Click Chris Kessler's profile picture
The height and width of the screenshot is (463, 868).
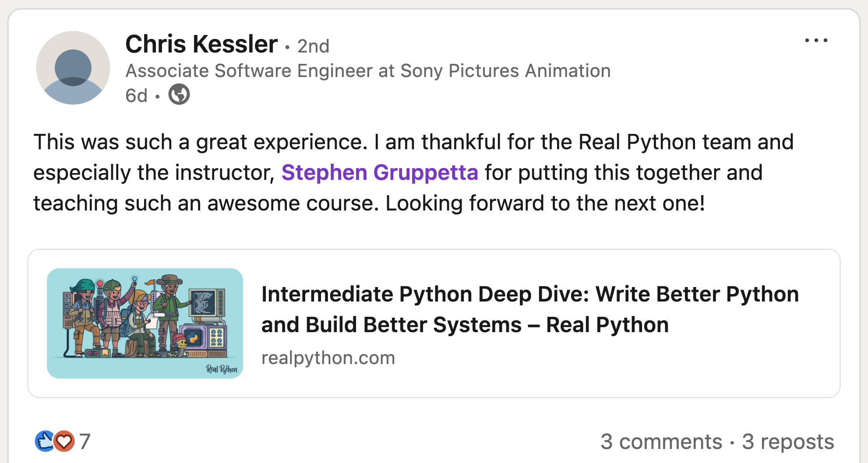coord(73,68)
